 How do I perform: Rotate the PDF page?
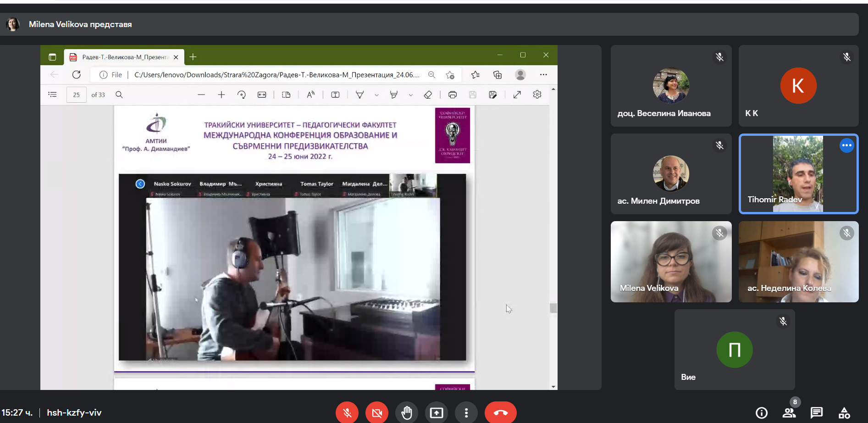242,95
